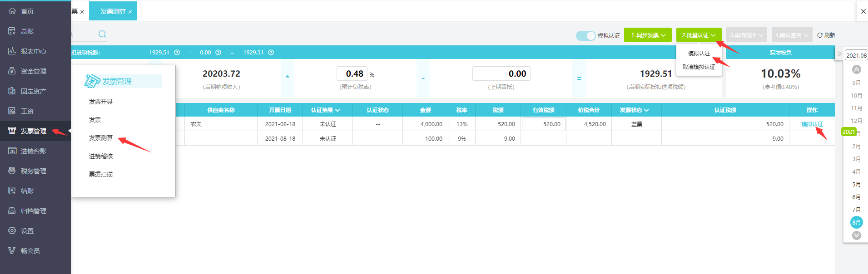Image resolution: width=868 pixels, height=274 pixels.
Task: Expand the 3.申请统计 dropdown
Action: (x=747, y=35)
